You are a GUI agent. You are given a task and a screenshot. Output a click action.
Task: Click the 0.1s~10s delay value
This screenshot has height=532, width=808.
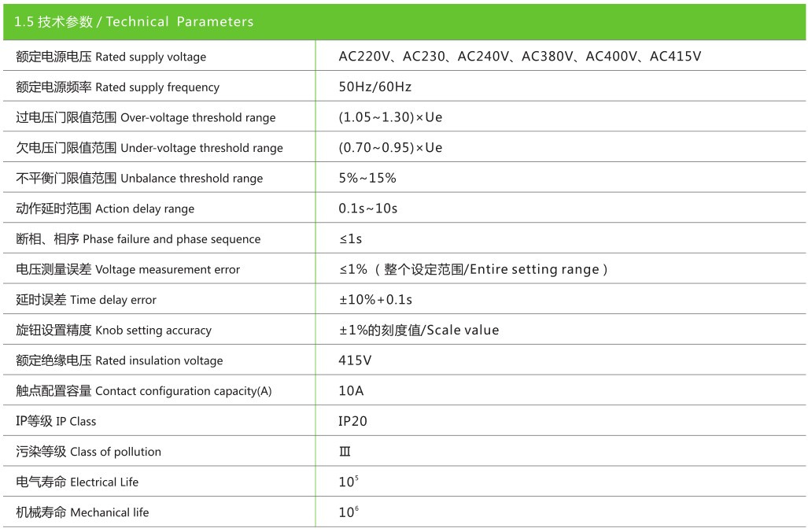pos(367,209)
